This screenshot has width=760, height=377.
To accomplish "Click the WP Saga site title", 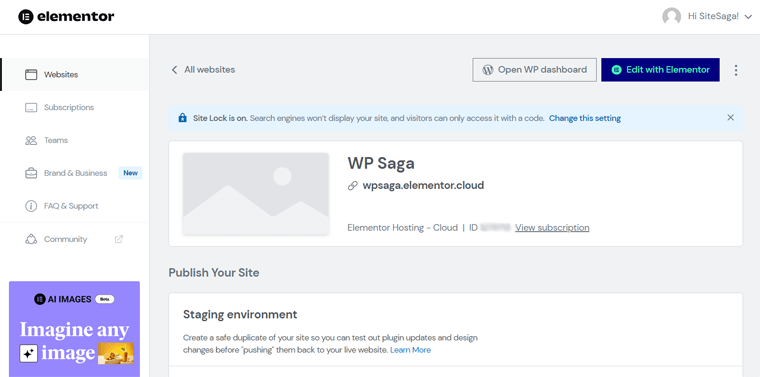I will [x=381, y=163].
